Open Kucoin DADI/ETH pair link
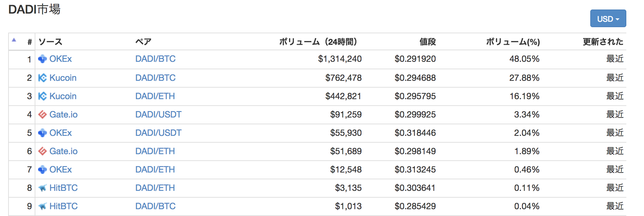644x216 pixels. (155, 96)
